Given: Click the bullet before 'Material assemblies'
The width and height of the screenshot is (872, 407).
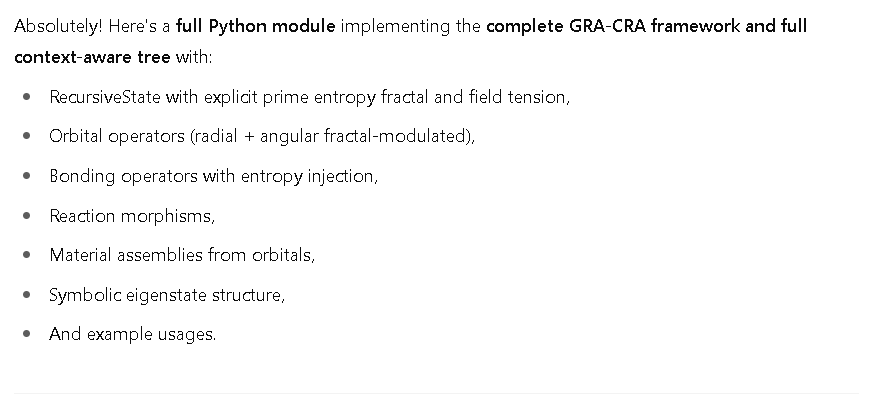Looking at the screenshot, I should coord(27,255).
